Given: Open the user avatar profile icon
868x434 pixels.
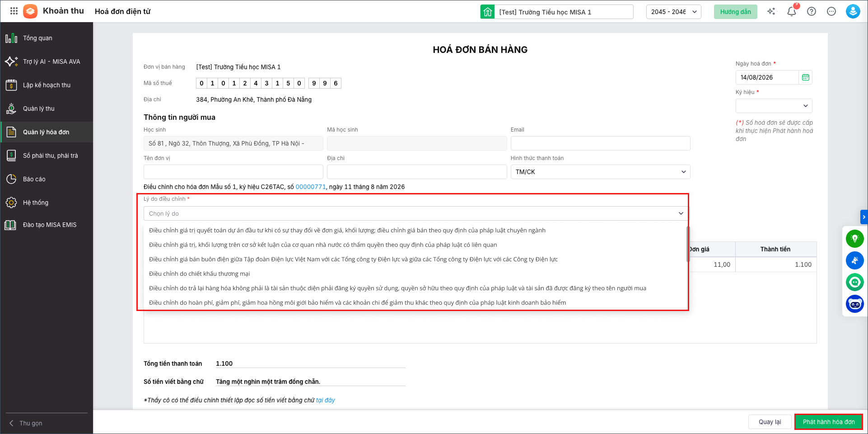Looking at the screenshot, I should tap(853, 11).
